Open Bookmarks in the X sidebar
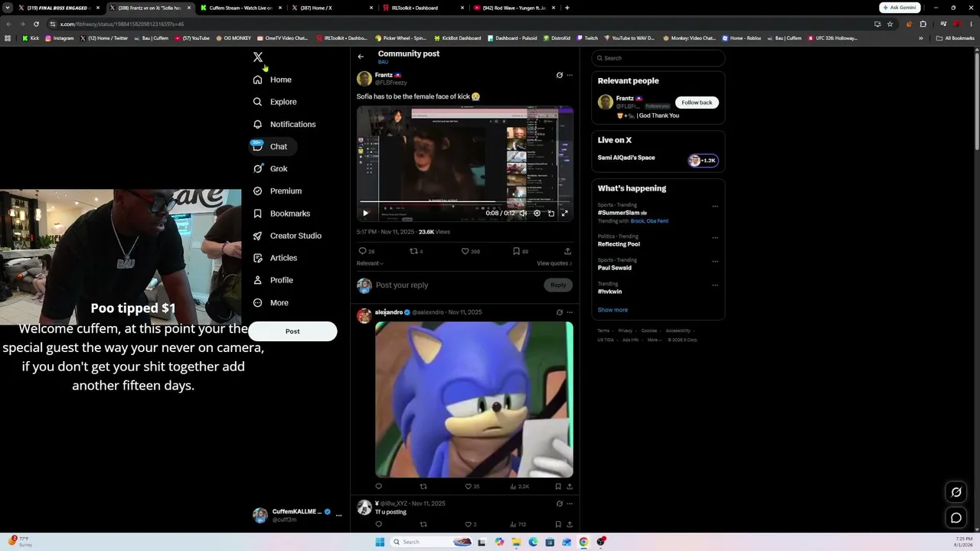The height and width of the screenshot is (551, 980). (x=281, y=214)
